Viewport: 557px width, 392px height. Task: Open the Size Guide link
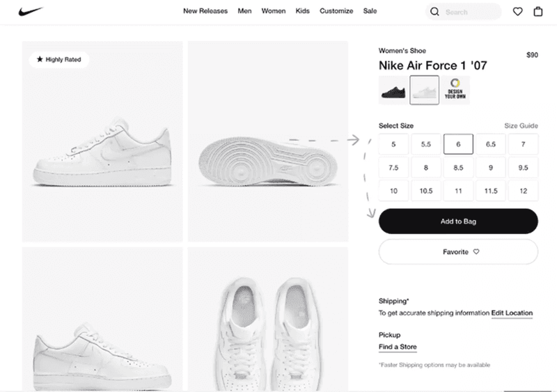coord(521,126)
